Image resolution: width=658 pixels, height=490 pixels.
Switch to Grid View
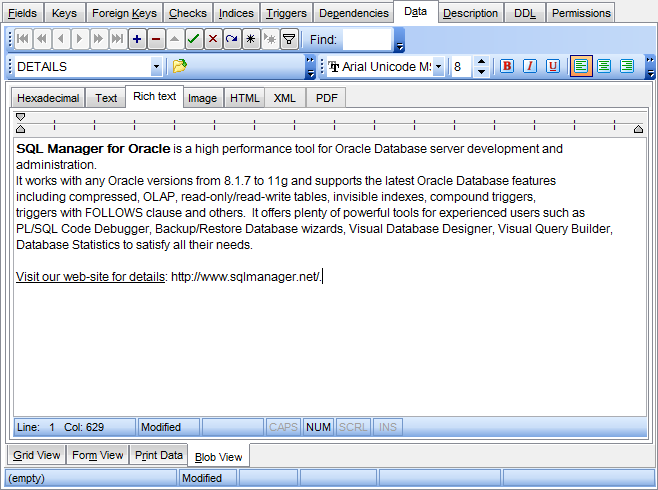pyautogui.click(x=37, y=455)
